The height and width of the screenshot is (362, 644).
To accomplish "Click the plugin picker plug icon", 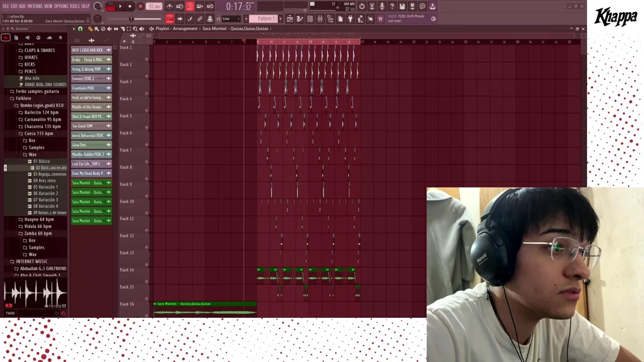I will pyautogui.click(x=350, y=19).
